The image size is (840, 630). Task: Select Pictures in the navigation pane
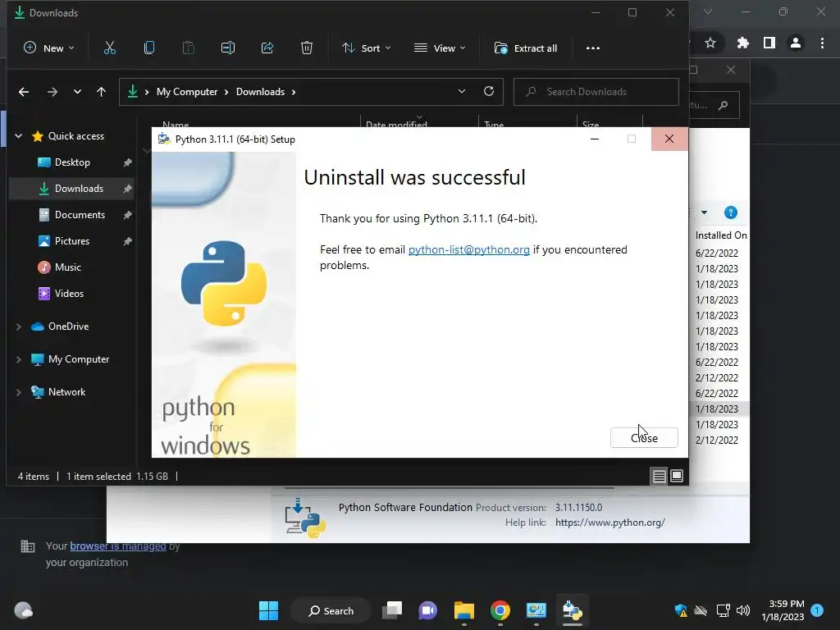tap(72, 241)
